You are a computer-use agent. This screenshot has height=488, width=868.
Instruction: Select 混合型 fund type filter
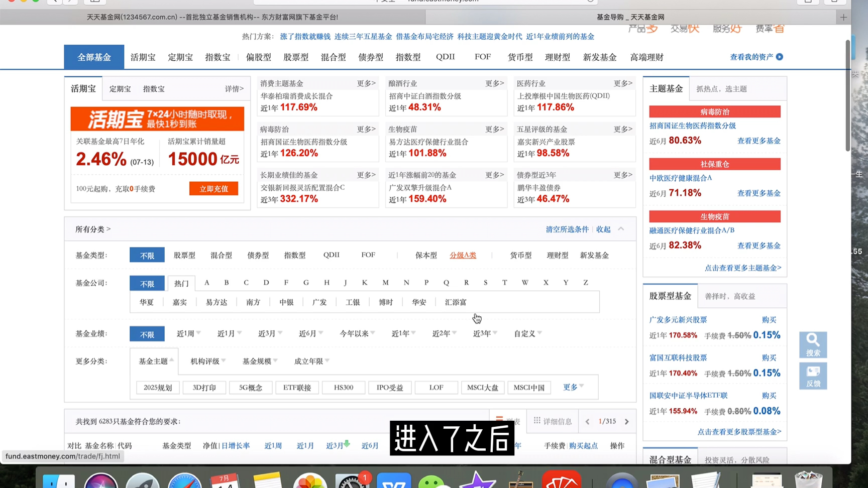tap(221, 255)
